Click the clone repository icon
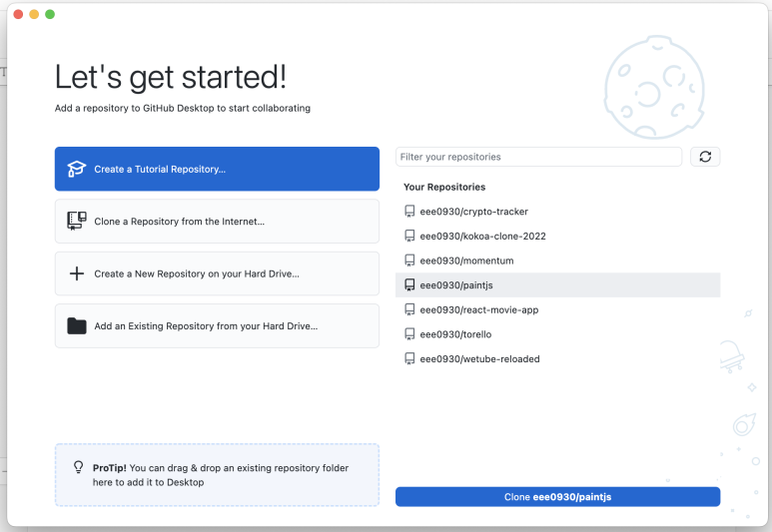This screenshot has height=532, width=772. 76,221
